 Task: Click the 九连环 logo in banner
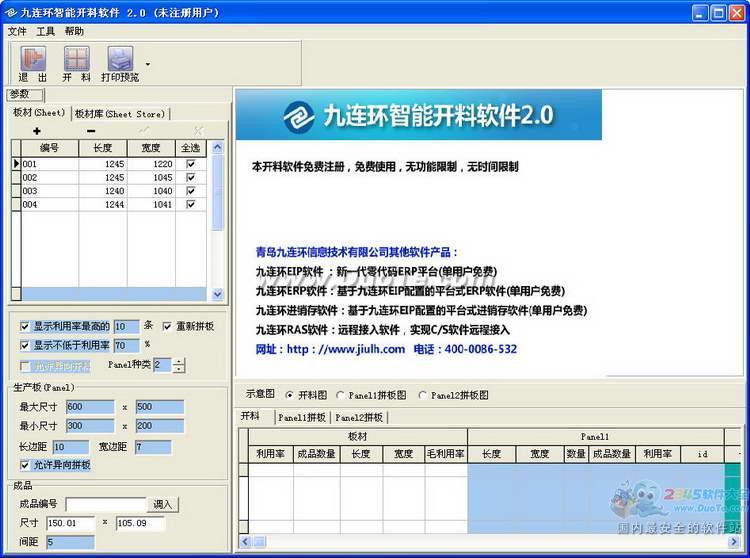click(298, 115)
